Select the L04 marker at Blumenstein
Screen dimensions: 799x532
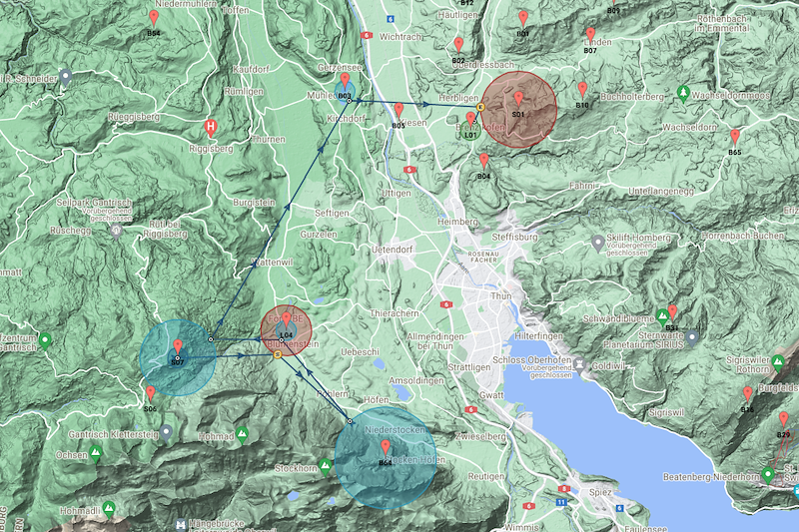pyautogui.click(x=287, y=322)
